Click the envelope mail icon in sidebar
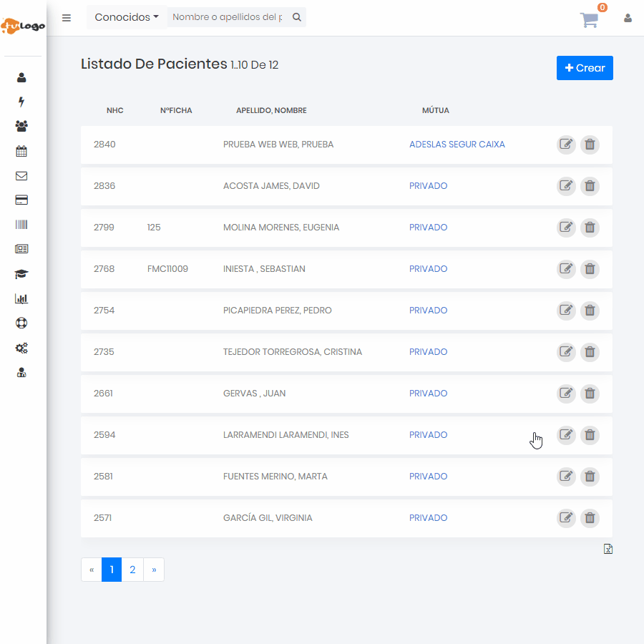The width and height of the screenshot is (644, 644). pos(21,175)
